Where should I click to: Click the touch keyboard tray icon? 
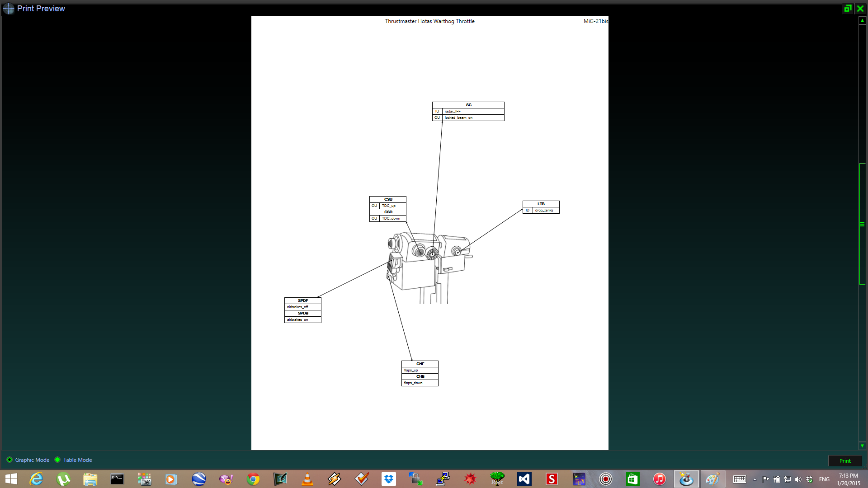(x=740, y=479)
